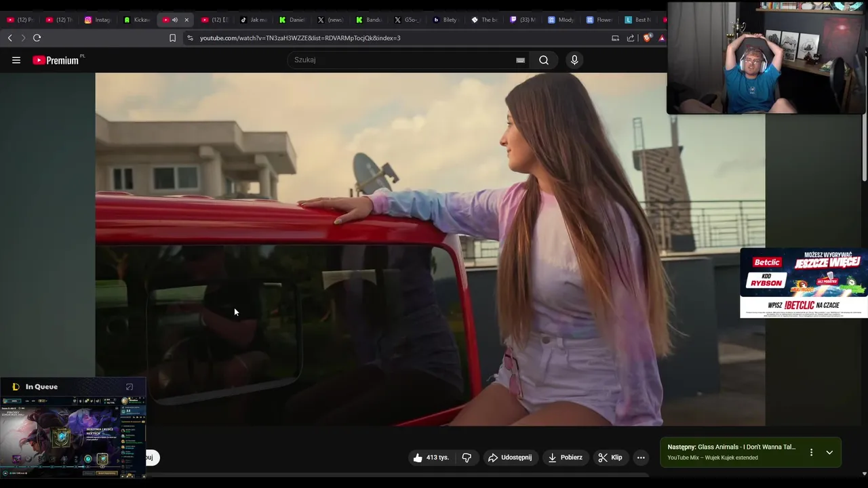Open the Brave Rewards triangle icon

click(x=662, y=38)
